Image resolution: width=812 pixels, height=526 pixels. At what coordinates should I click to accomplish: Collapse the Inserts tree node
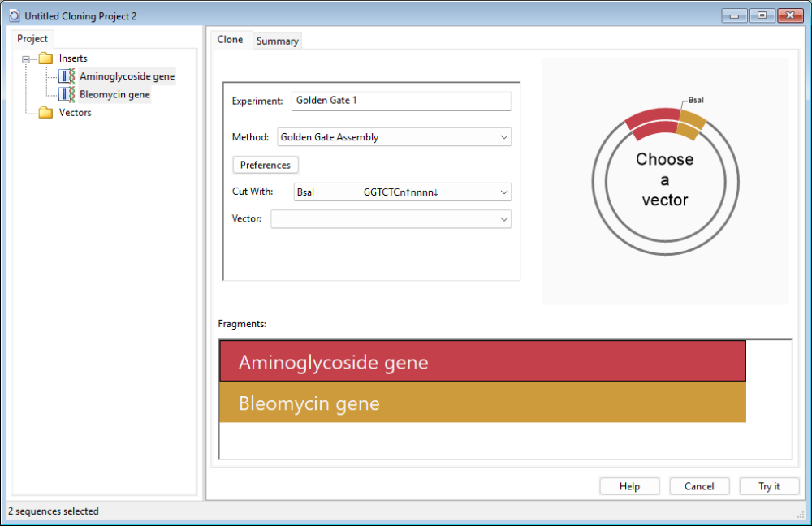pos(26,59)
